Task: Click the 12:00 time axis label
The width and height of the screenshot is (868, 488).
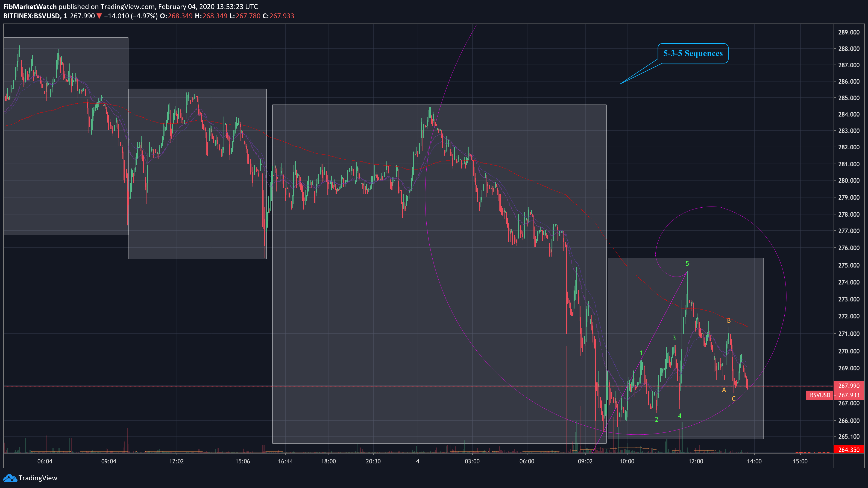Action: pos(696,461)
